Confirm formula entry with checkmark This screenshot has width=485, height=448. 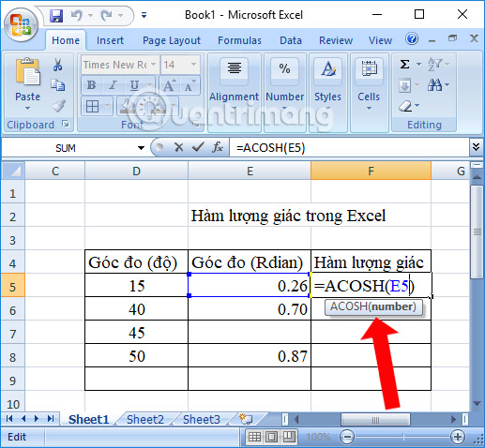coord(198,147)
